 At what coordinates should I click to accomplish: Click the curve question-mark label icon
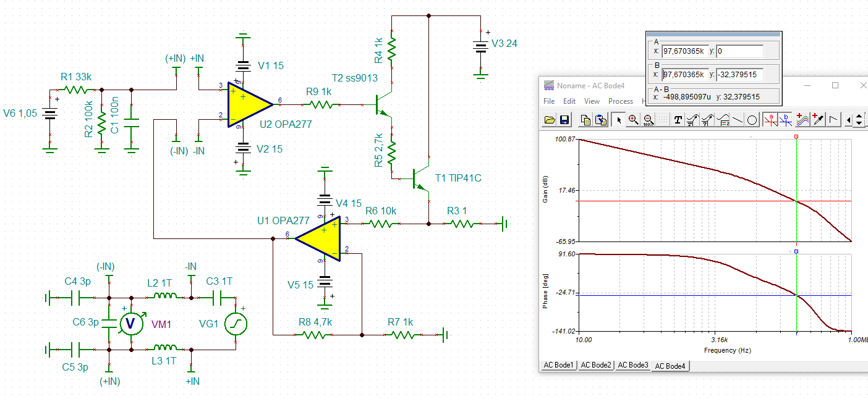pos(708,120)
